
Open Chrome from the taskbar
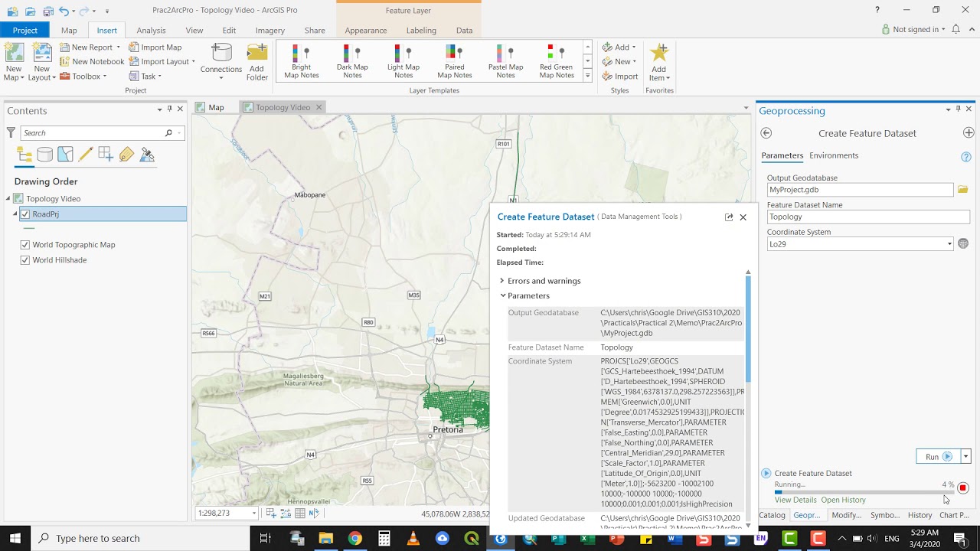pyautogui.click(x=354, y=539)
